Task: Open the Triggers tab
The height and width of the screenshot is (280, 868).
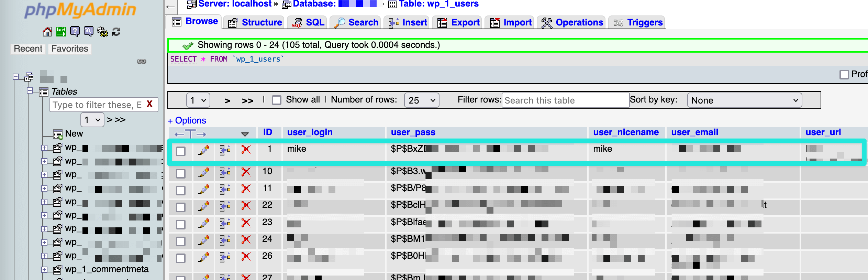Action: tap(637, 22)
